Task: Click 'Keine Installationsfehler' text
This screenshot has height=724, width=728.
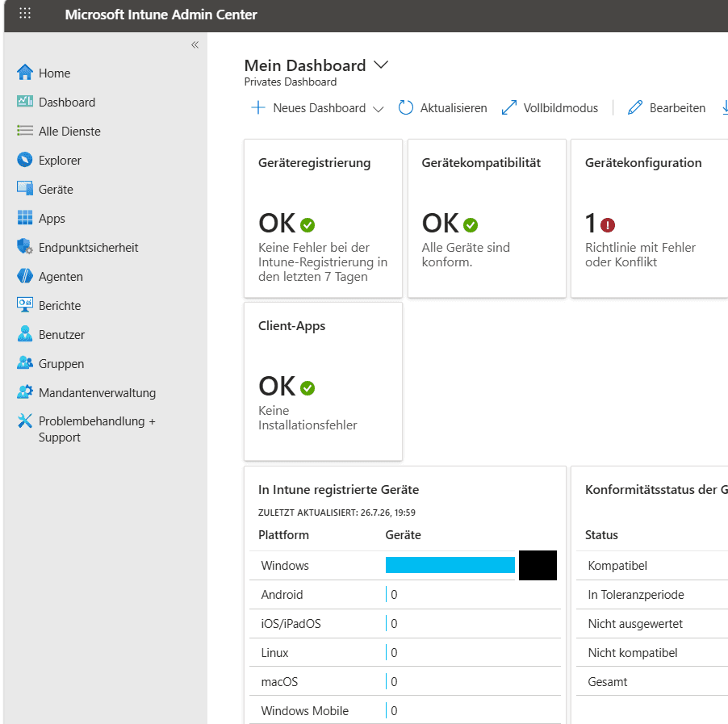Action: pyautogui.click(x=308, y=417)
